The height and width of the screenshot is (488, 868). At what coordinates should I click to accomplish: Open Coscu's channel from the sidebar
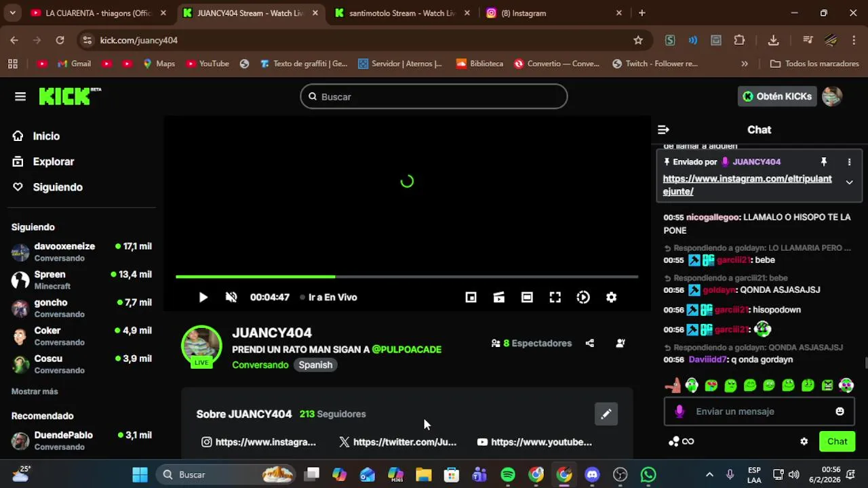pyautogui.click(x=81, y=364)
